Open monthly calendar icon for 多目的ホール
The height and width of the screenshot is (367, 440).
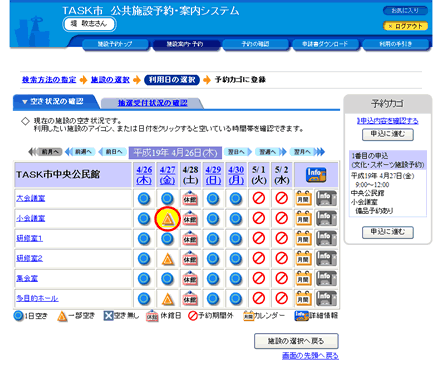(304, 299)
